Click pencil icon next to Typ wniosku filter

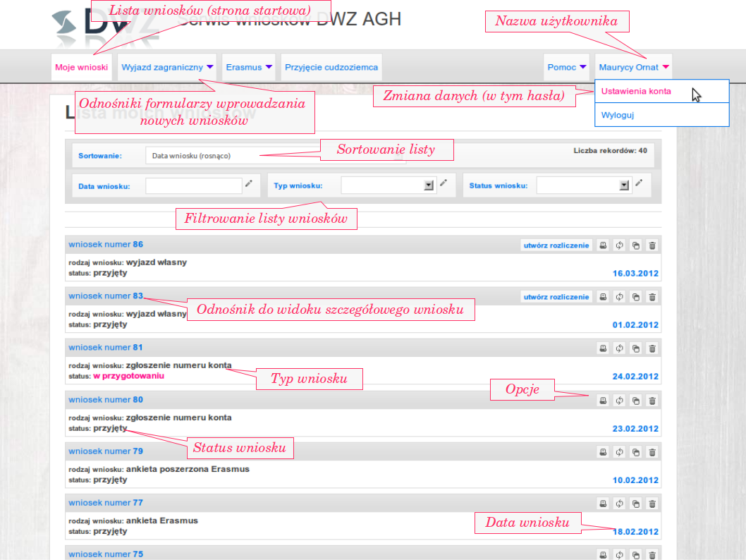(444, 183)
